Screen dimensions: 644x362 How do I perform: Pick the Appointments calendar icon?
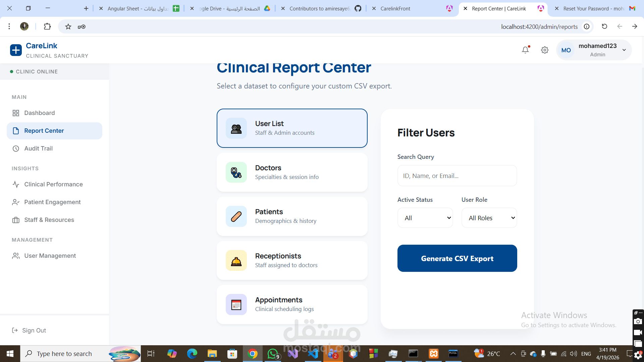236,305
